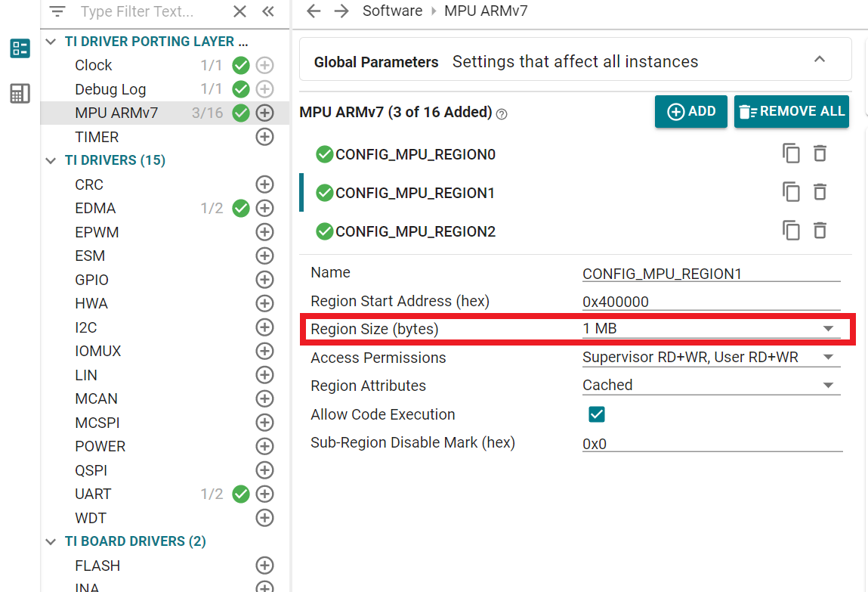Toggle Allow Code Execution checkbox

tap(597, 414)
